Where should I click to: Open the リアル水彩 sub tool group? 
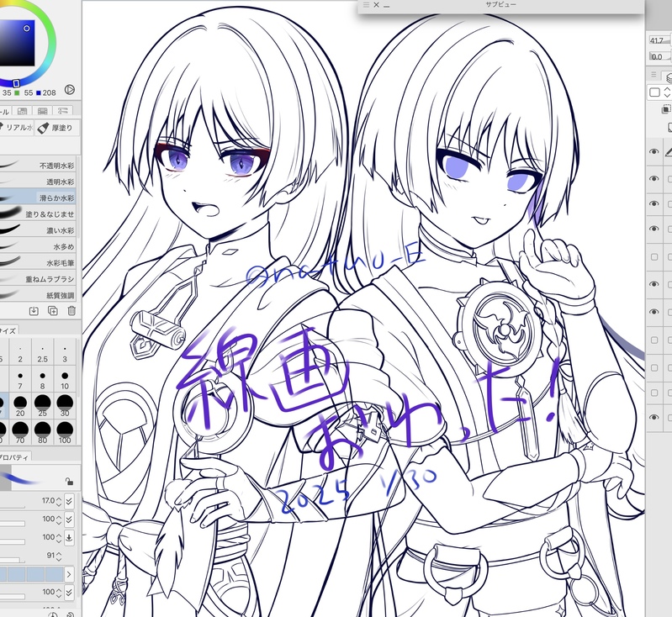coord(16,128)
